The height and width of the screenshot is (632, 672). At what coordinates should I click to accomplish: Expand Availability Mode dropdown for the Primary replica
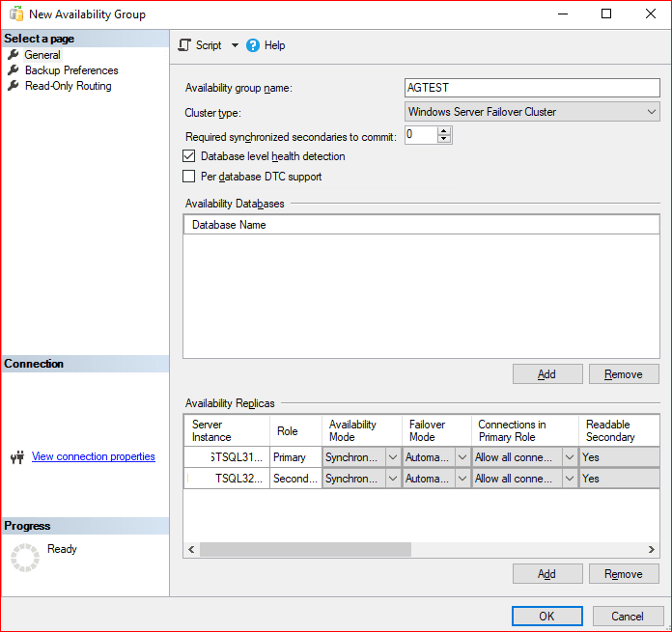click(392, 457)
